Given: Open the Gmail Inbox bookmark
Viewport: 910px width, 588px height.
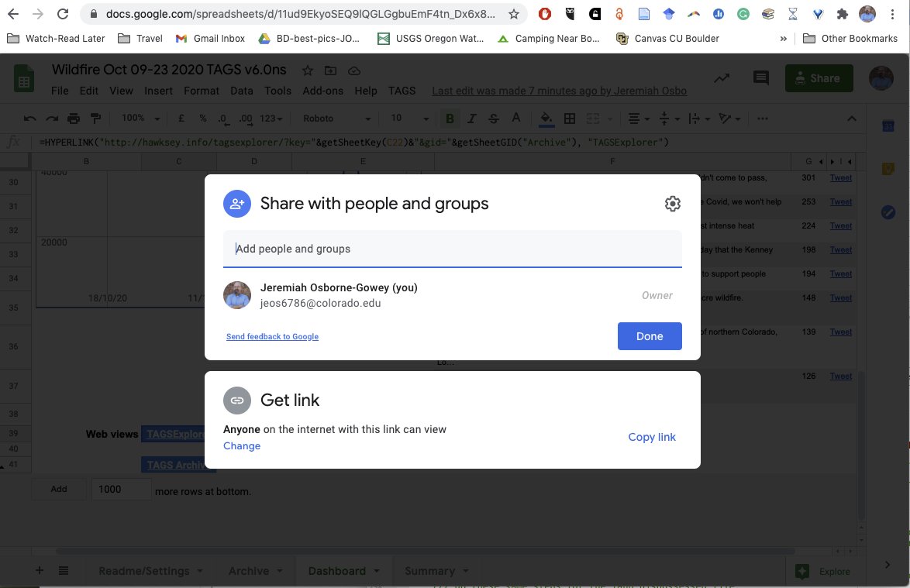Looking at the screenshot, I should 211,38.
